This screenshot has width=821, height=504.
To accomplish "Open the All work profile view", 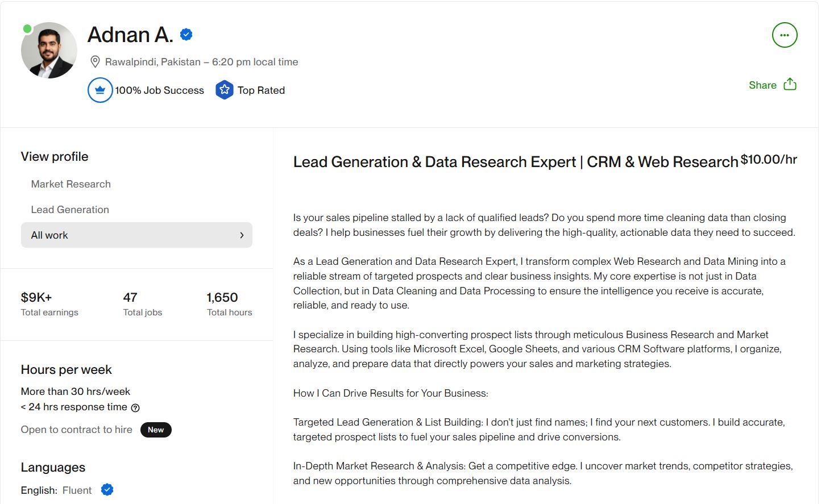I will 50,235.
